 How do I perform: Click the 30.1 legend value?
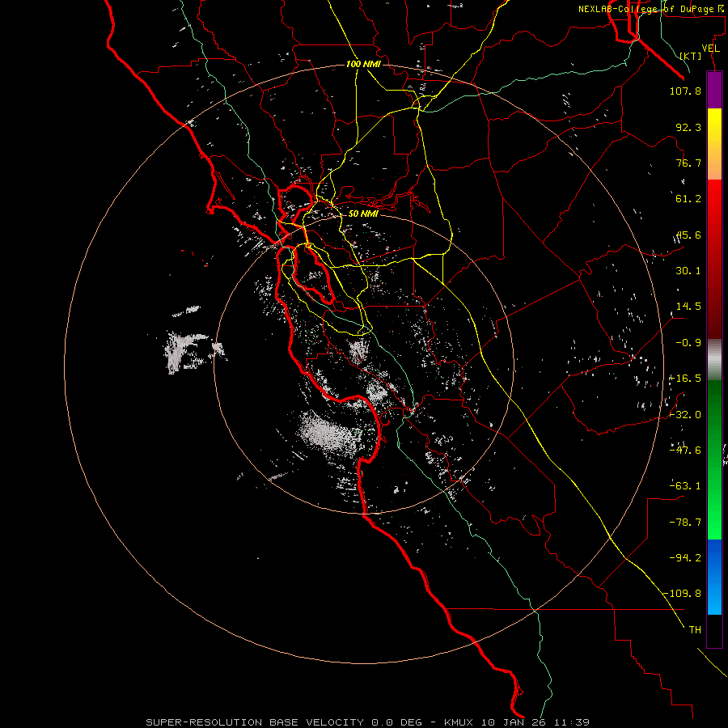(688, 271)
